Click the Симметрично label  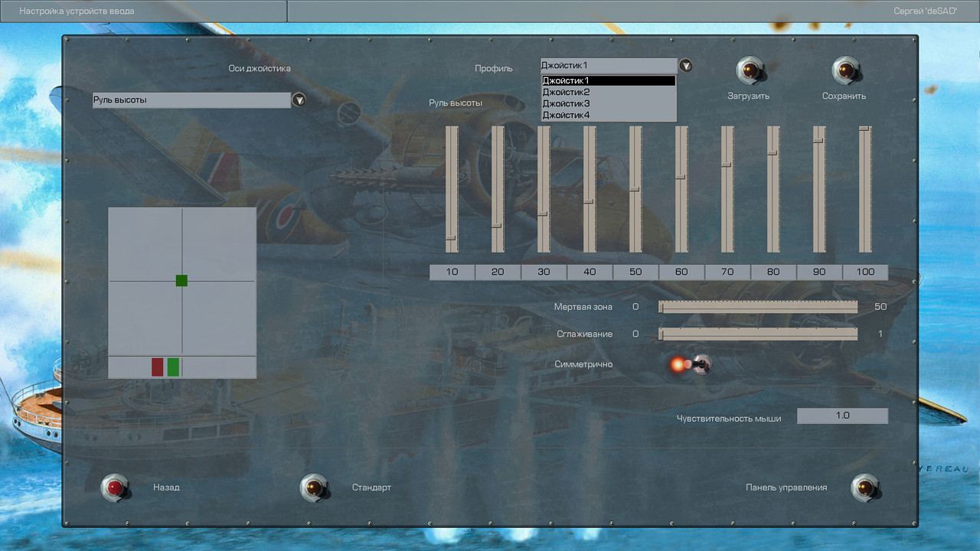[x=583, y=364]
